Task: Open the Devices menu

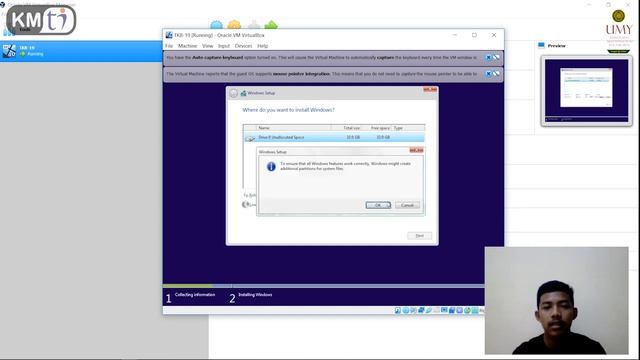Action: pyautogui.click(x=243, y=46)
